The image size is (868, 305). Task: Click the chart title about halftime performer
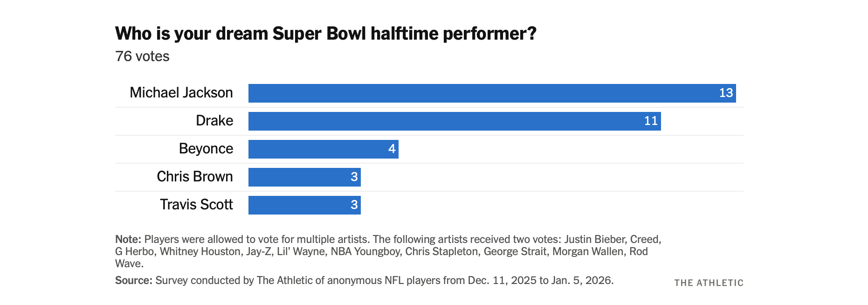(325, 34)
